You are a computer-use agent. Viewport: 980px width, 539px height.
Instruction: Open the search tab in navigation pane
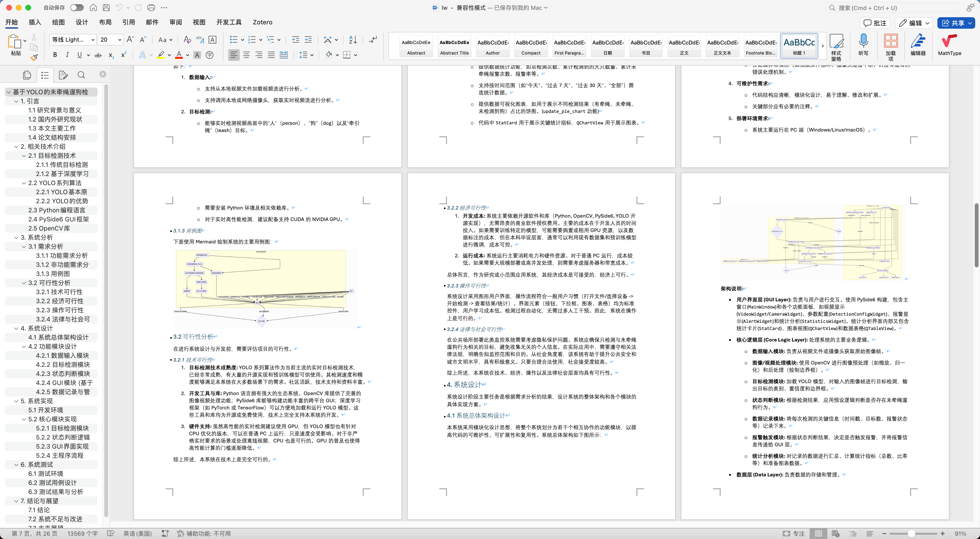(81, 75)
